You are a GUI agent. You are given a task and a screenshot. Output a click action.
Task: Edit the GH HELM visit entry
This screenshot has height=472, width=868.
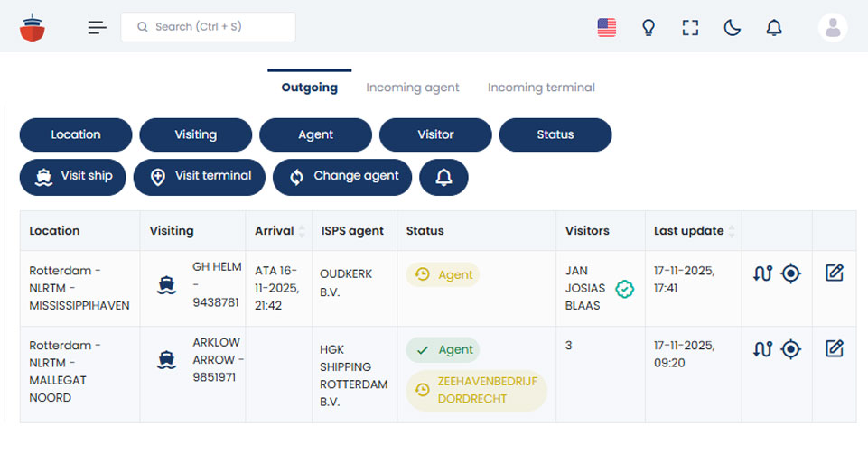click(835, 273)
